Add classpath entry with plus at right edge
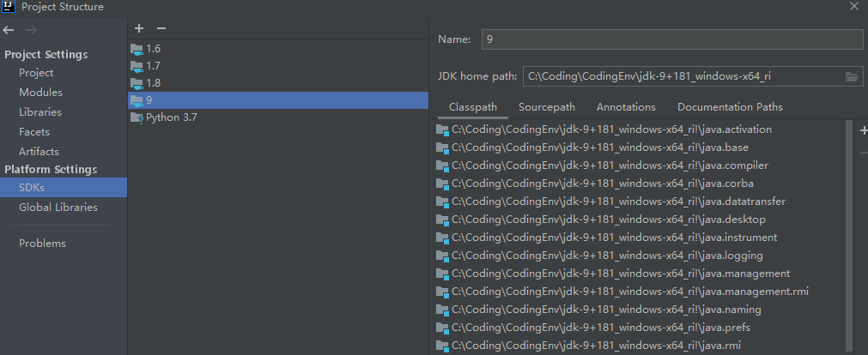 tap(864, 130)
